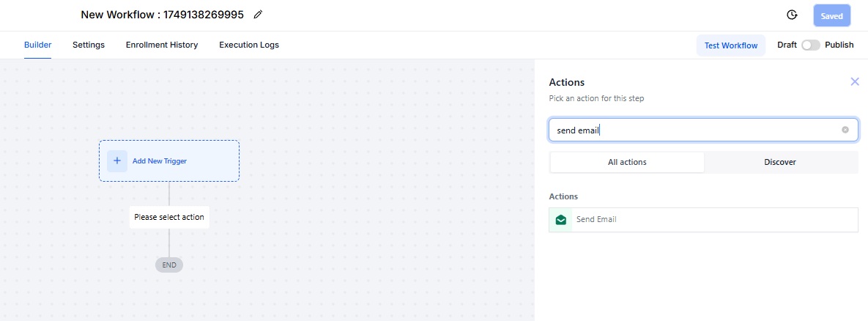The width and height of the screenshot is (868, 321).
Task: Click the green Send Email envelope icon
Action: 561,220
